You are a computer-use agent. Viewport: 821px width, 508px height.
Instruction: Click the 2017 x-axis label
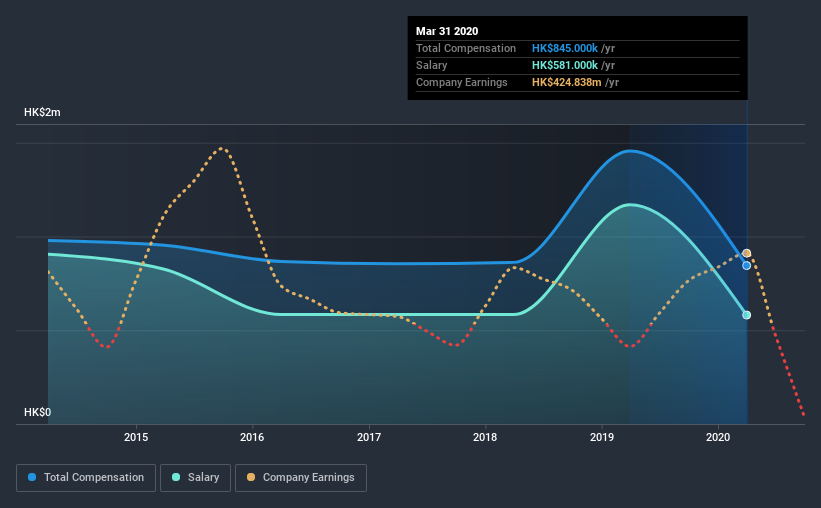pos(369,437)
